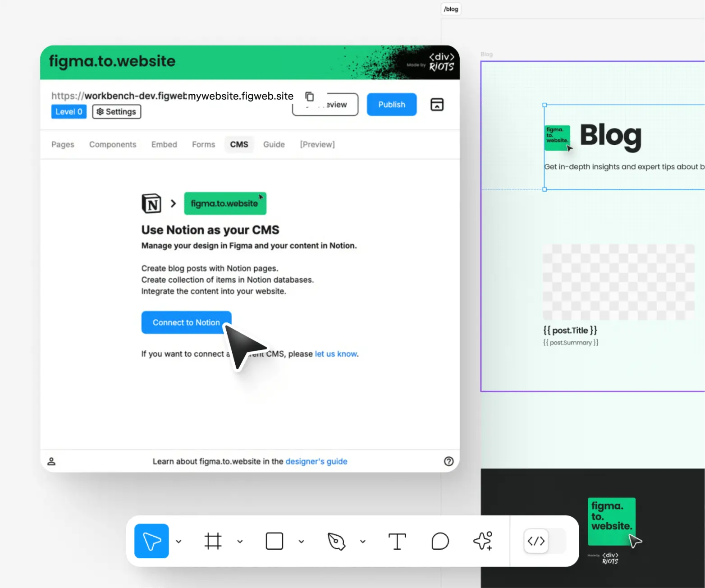Open the help question mark icon
This screenshot has height=588, width=705.
coord(449,461)
